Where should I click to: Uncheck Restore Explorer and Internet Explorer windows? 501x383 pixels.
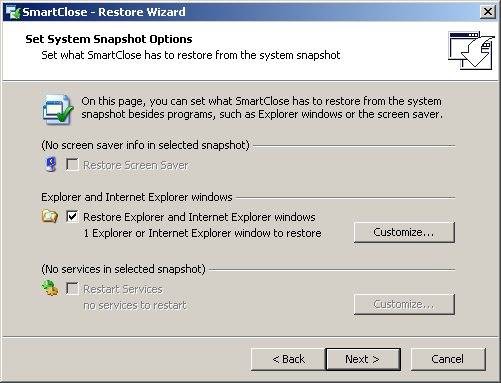(x=72, y=217)
